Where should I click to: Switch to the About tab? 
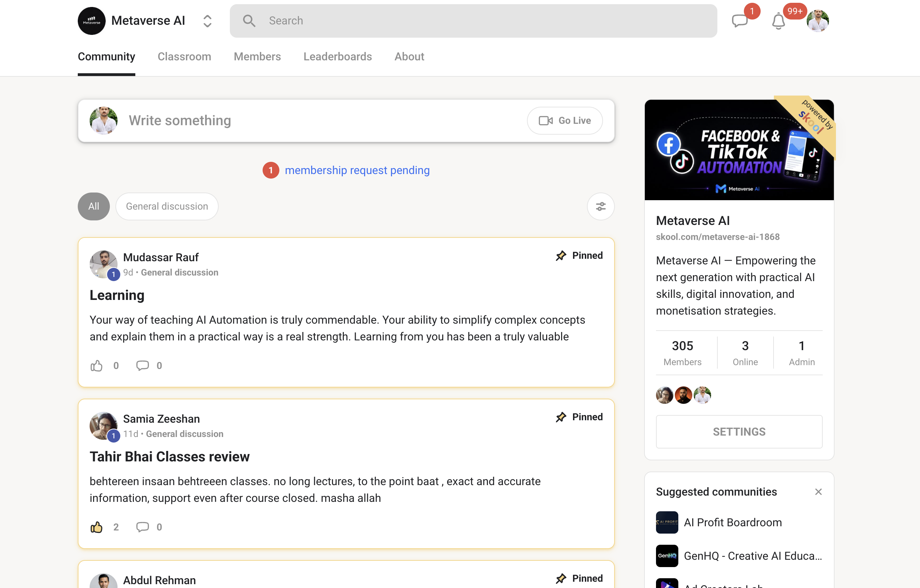click(409, 56)
